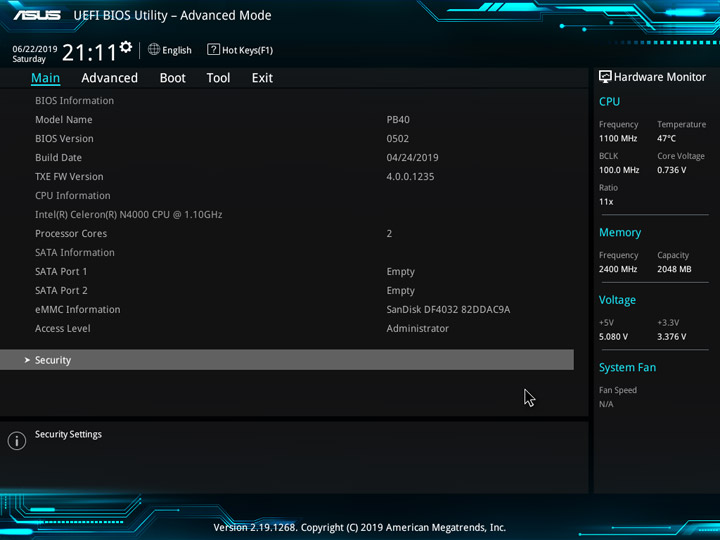Click memory frequency 2400 MHz value
The image size is (720, 540).
[618, 269]
